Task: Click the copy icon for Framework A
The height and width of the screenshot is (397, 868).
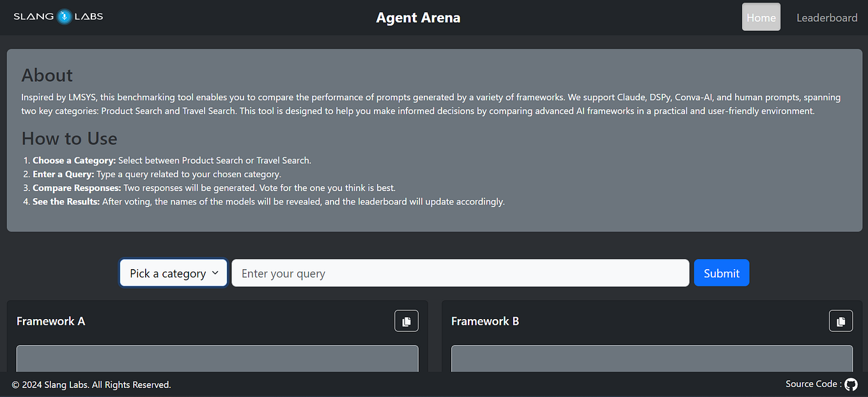Action: 407,320
